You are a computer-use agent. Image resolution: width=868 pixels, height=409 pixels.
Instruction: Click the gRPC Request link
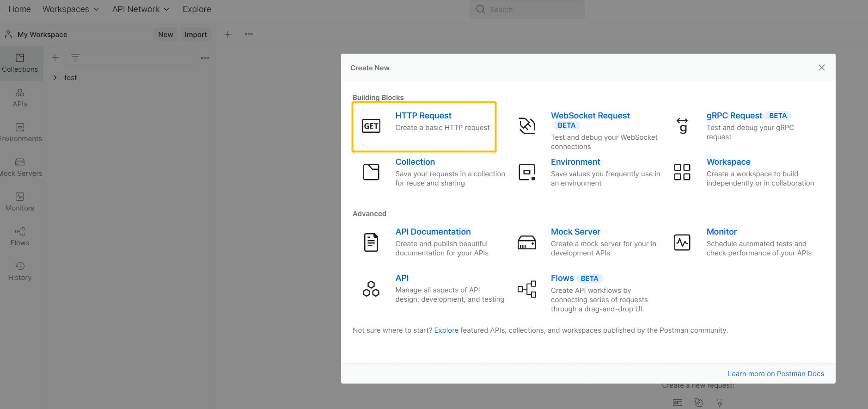point(734,116)
